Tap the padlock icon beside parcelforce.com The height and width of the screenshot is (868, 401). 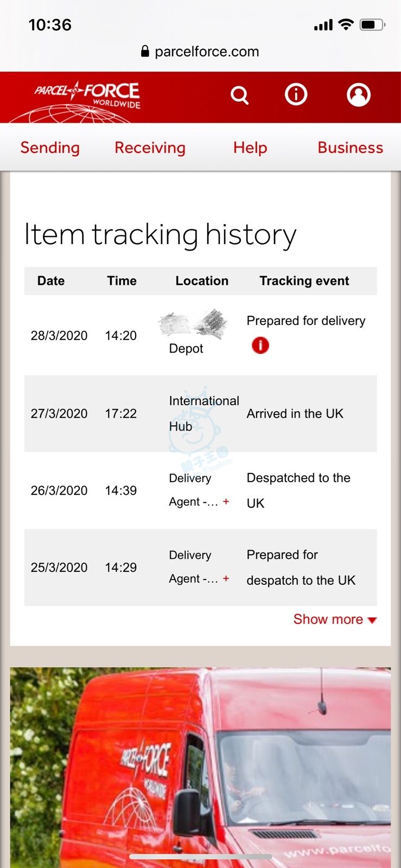[x=145, y=52]
